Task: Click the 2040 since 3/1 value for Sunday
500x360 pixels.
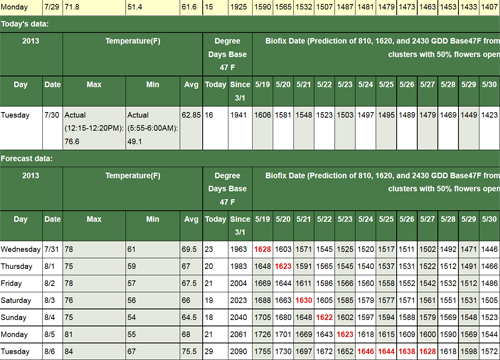Action: tap(240, 317)
